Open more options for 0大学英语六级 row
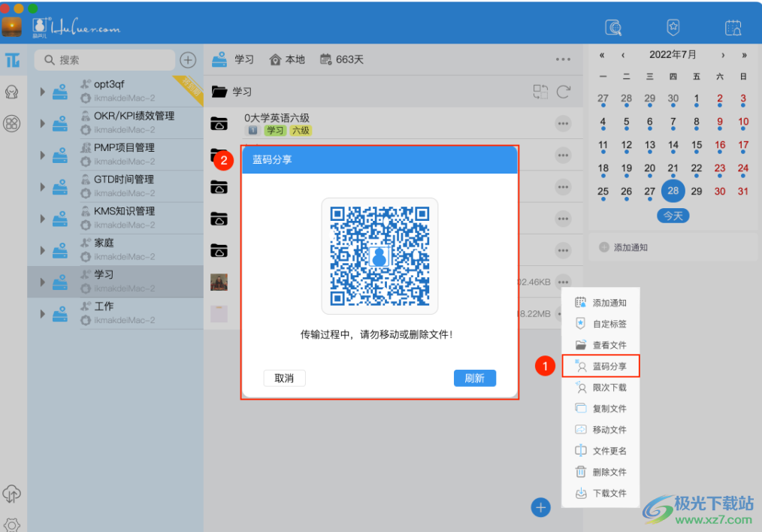This screenshot has height=532, width=762. tap(564, 123)
